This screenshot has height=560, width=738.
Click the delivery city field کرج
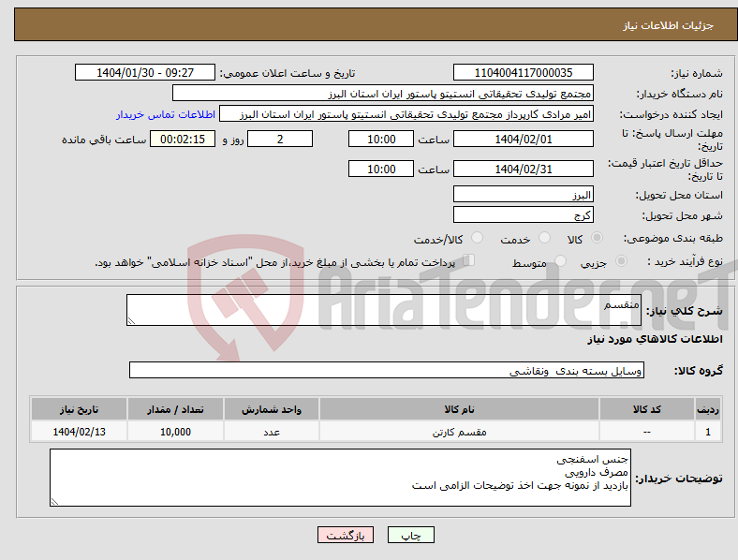523,214
